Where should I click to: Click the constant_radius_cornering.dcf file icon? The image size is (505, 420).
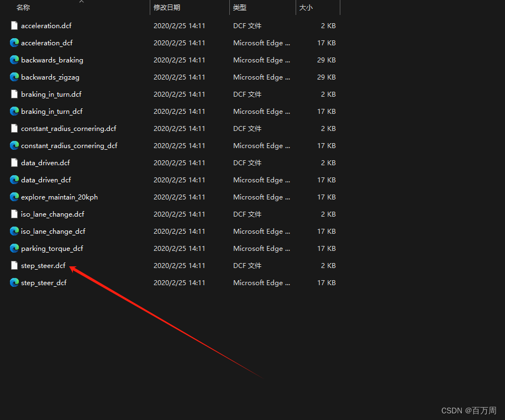(x=14, y=128)
